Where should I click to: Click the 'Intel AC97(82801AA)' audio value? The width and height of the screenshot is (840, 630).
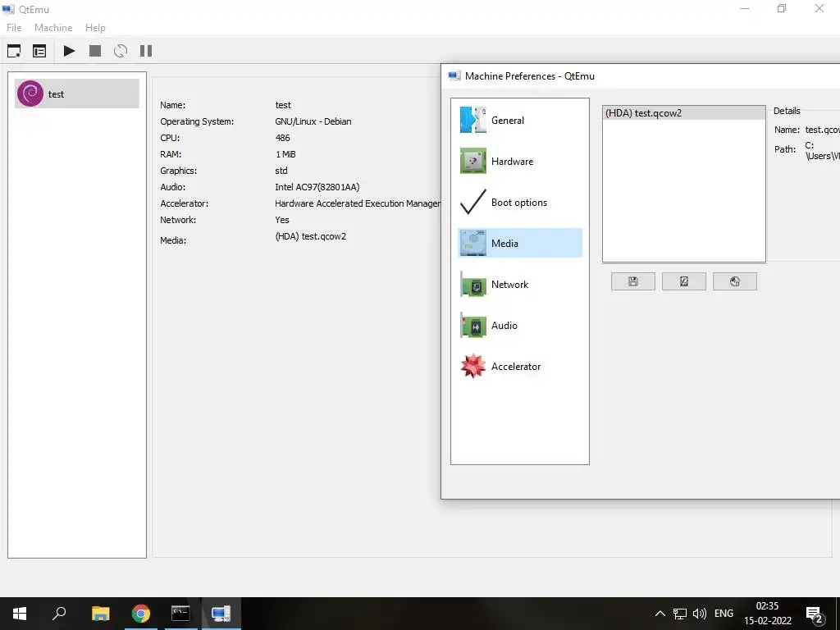click(x=317, y=187)
